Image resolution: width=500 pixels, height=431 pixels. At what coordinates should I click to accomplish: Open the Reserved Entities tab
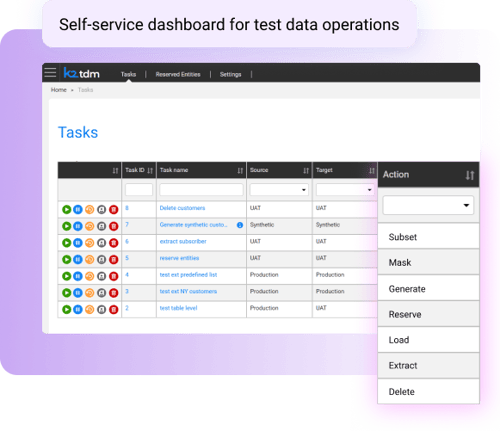point(178,74)
